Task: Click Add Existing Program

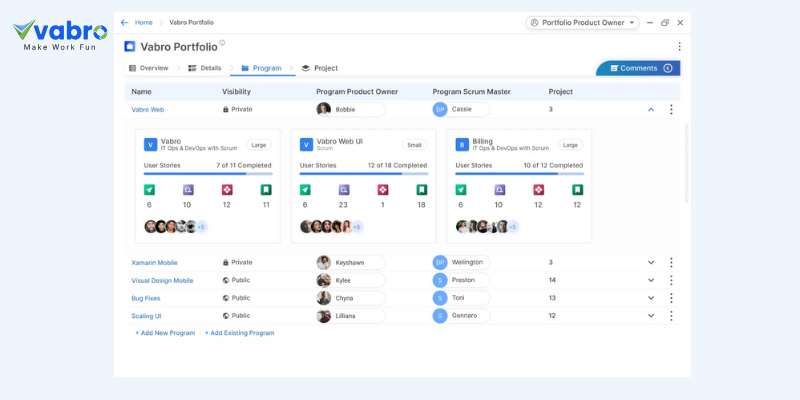Action: (239, 333)
